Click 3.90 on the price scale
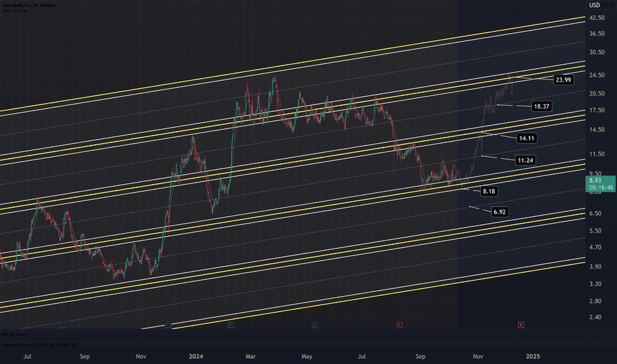This screenshot has width=617, height=364. coord(595,267)
